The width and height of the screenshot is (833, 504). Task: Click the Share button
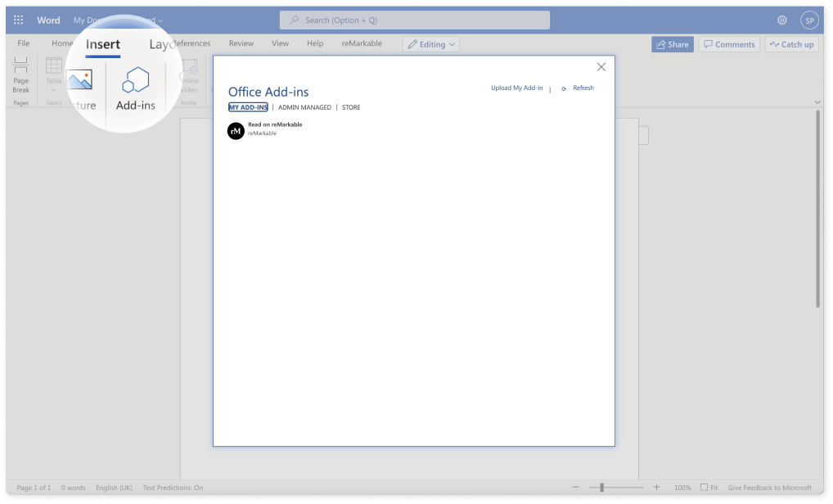tap(672, 44)
